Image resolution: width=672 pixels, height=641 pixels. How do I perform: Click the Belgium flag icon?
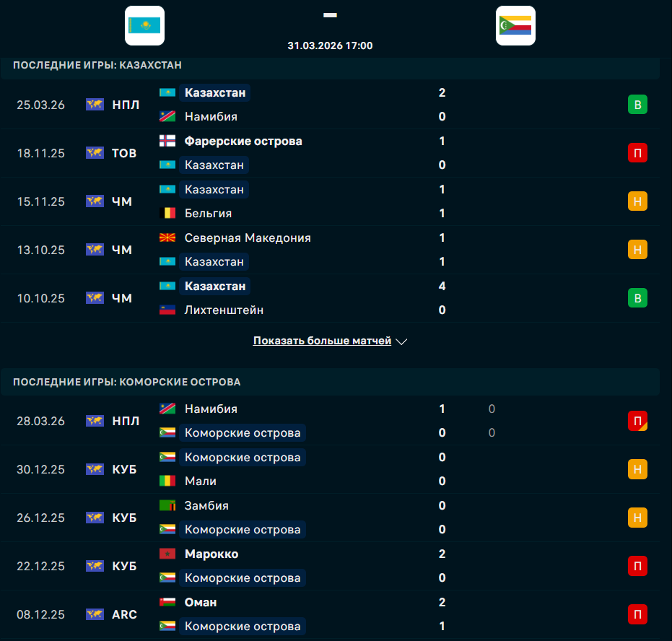click(167, 214)
